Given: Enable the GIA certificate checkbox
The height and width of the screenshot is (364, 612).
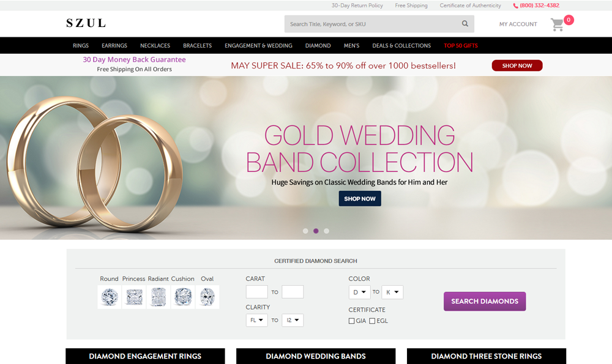Looking at the screenshot, I should (x=351, y=321).
